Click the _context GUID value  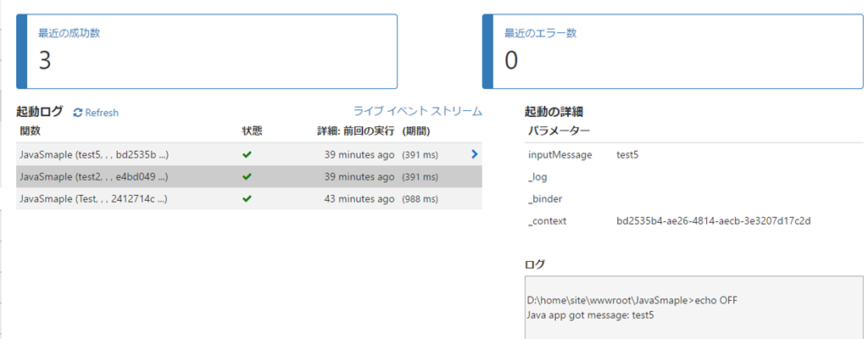coord(714,221)
